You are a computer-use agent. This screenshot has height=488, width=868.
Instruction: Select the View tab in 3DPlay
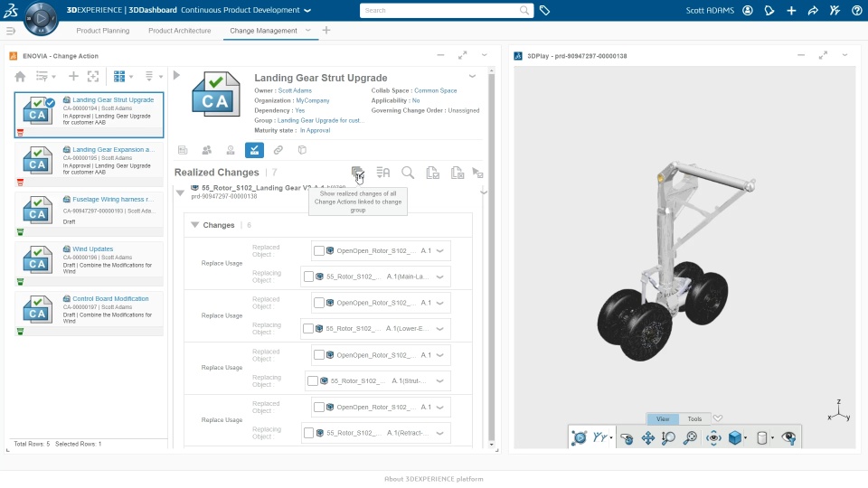click(663, 418)
